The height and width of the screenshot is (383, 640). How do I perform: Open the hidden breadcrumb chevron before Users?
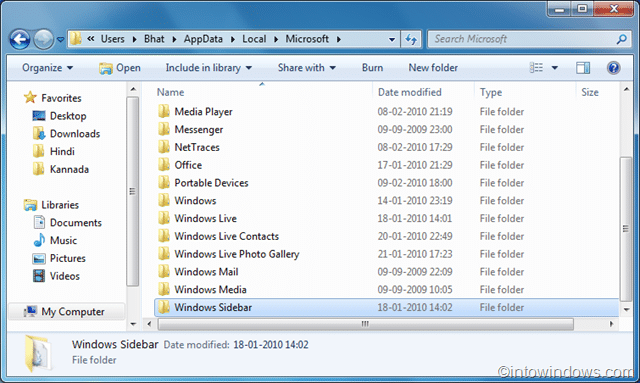(91, 39)
